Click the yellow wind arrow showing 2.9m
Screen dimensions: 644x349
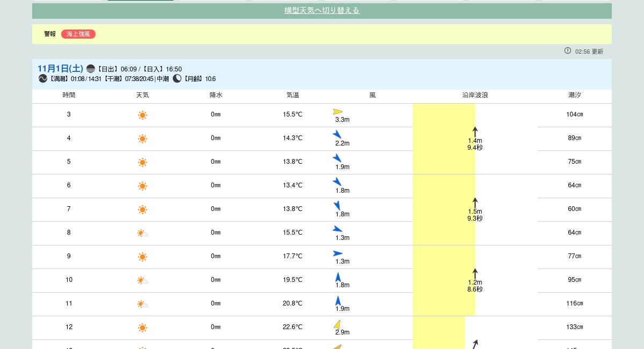(x=337, y=324)
